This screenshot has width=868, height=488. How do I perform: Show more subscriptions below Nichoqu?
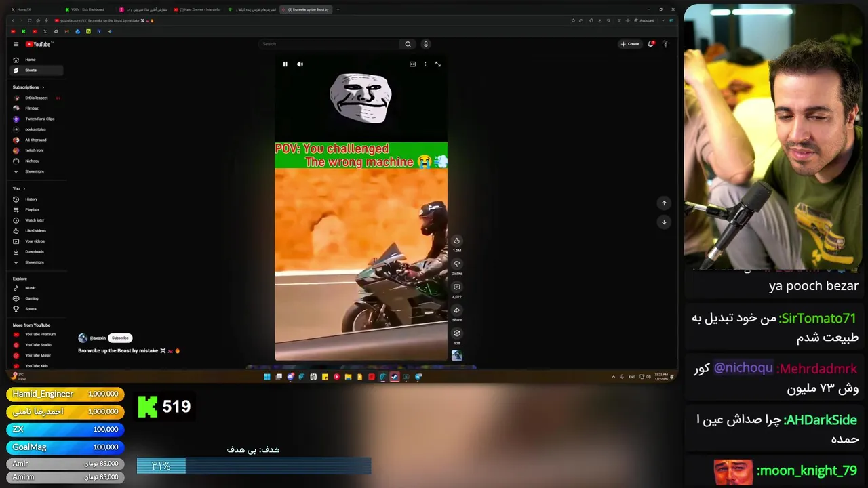pyautogui.click(x=37, y=171)
